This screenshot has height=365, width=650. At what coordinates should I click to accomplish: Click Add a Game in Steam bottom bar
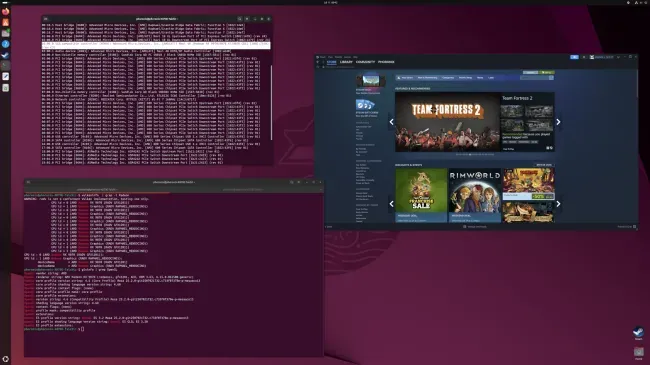328,227
